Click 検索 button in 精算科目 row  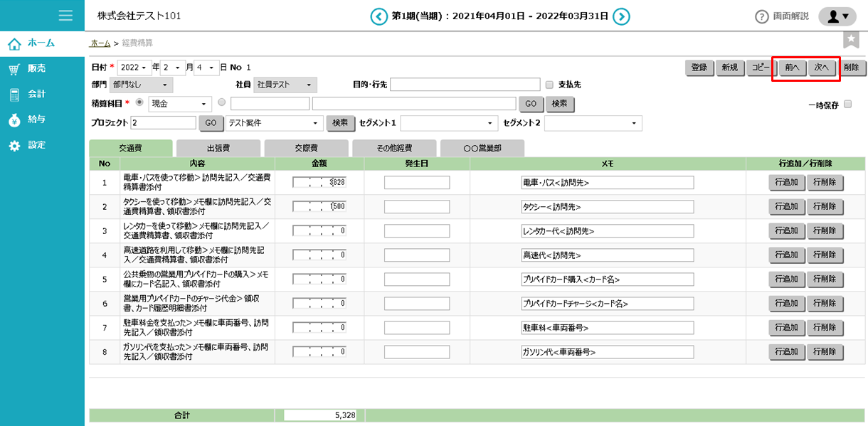[x=560, y=104]
